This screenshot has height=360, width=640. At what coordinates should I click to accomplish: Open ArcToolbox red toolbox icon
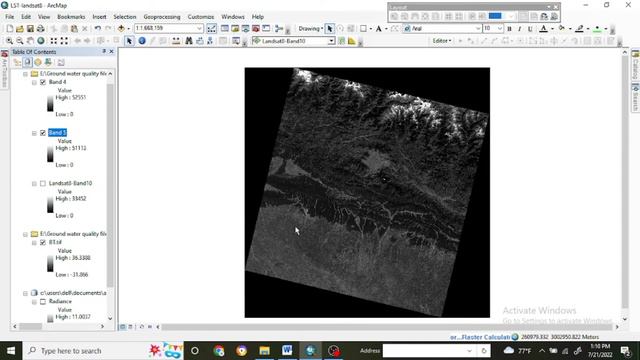(x=256, y=29)
